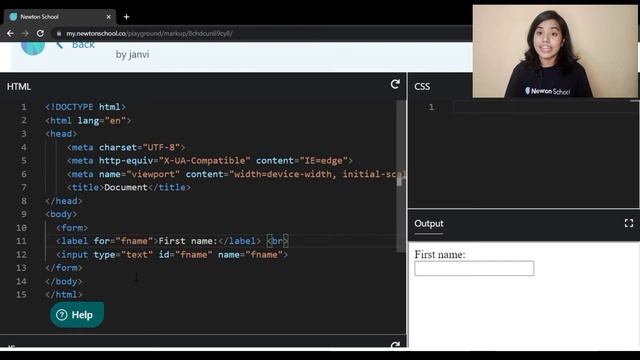The width and height of the screenshot is (640, 360).
Task: Go Back using the Back link
Action: [x=76, y=44]
